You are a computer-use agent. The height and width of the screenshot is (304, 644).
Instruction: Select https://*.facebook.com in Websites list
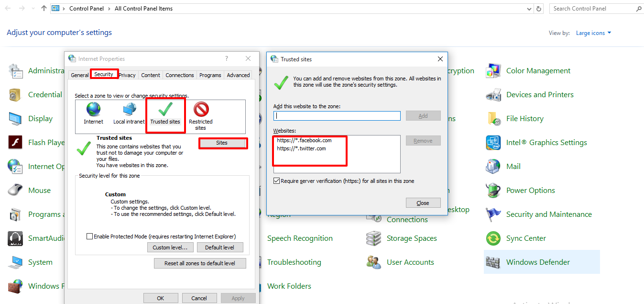click(304, 140)
